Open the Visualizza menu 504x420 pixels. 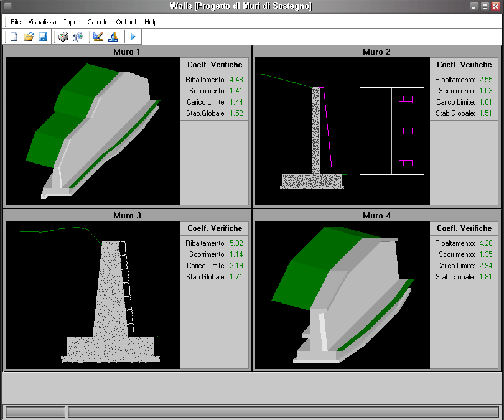(42, 22)
